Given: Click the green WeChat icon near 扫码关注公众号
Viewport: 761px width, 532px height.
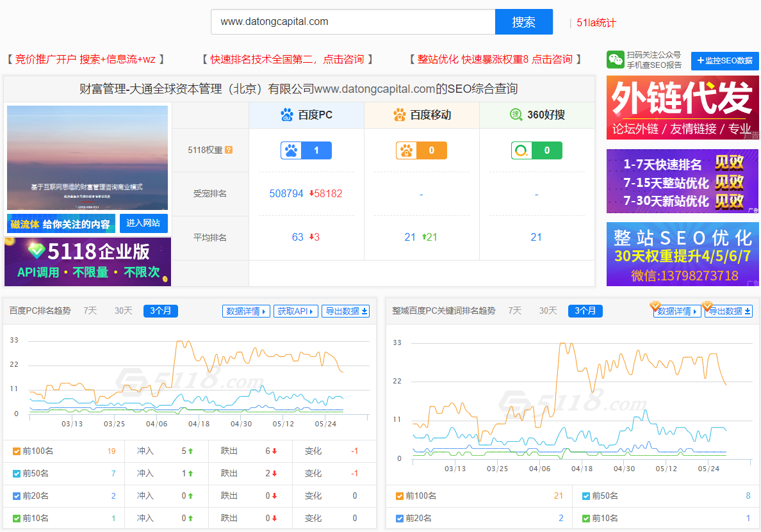Looking at the screenshot, I should 616,60.
